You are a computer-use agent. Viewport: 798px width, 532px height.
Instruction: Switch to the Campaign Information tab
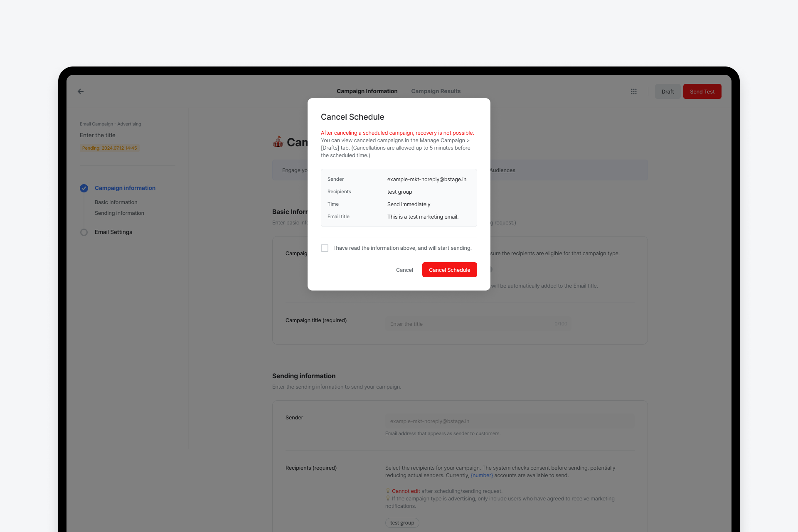(x=367, y=91)
